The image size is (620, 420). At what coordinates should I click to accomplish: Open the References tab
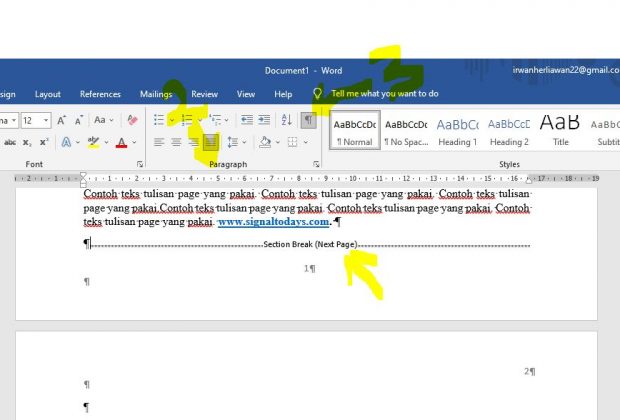pyautogui.click(x=100, y=94)
